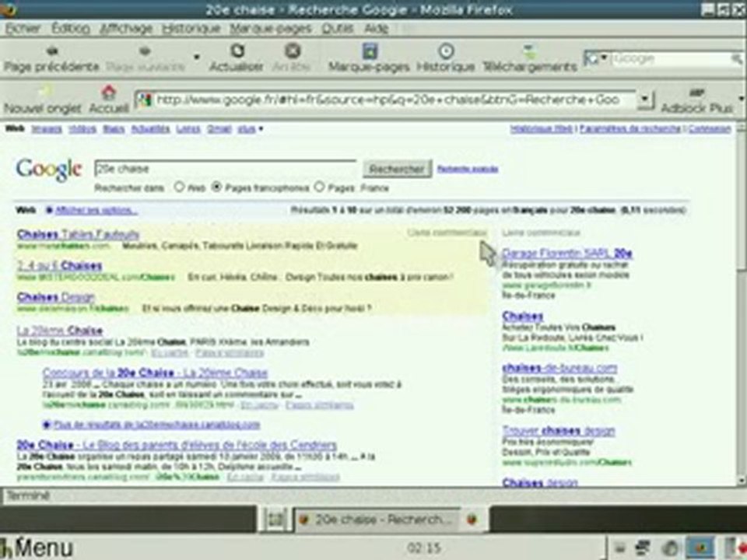Screen dimensions: 747x560
Task: Open forward history dropdown arrow
Action: click(196, 57)
